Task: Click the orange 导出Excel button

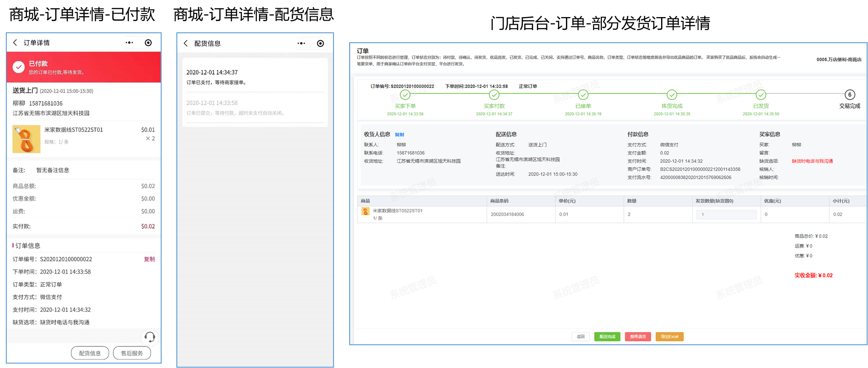Action: point(670,337)
